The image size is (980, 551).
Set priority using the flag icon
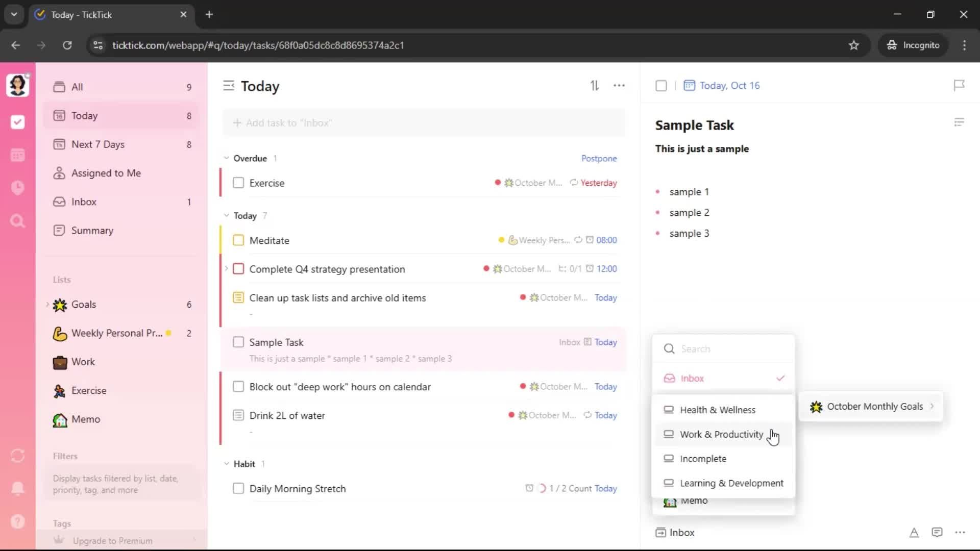coord(959,85)
